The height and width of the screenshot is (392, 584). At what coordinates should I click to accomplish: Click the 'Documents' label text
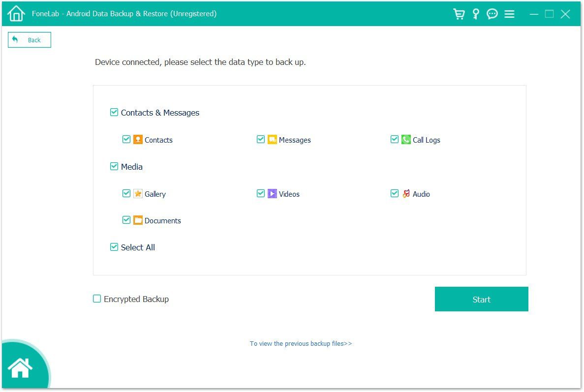(163, 221)
